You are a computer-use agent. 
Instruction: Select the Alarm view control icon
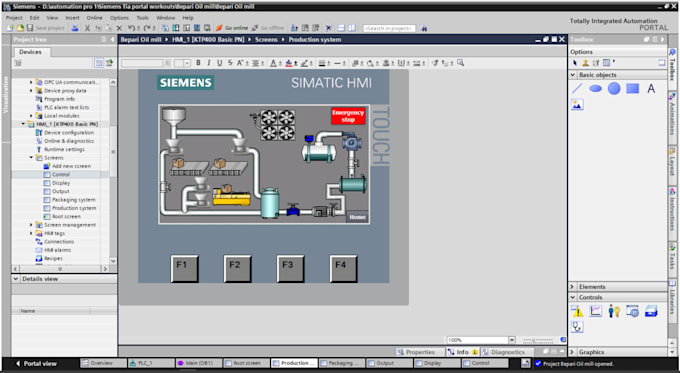(x=577, y=311)
